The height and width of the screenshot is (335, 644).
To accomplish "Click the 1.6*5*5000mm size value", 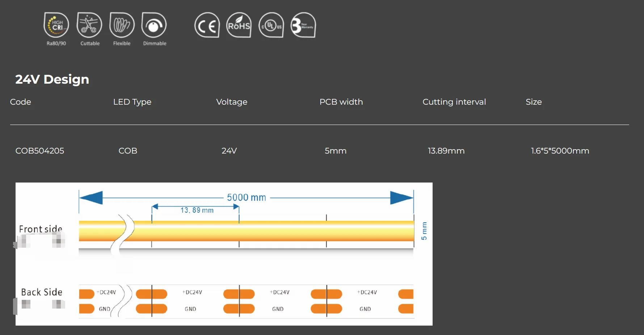I will pos(560,151).
